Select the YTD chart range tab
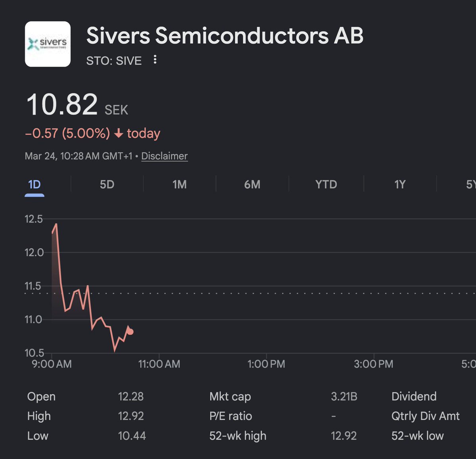The height and width of the screenshot is (459, 476). (x=326, y=184)
